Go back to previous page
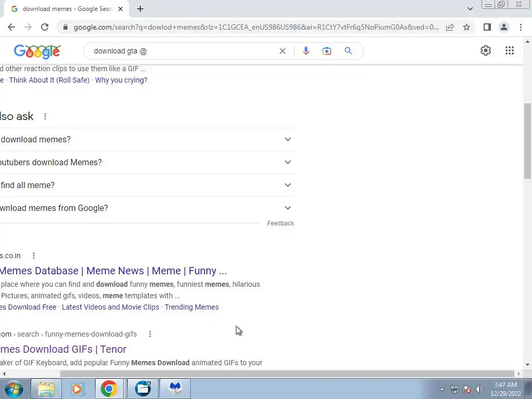Image resolution: width=532 pixels, height=399 pixels. coord(11,27)
